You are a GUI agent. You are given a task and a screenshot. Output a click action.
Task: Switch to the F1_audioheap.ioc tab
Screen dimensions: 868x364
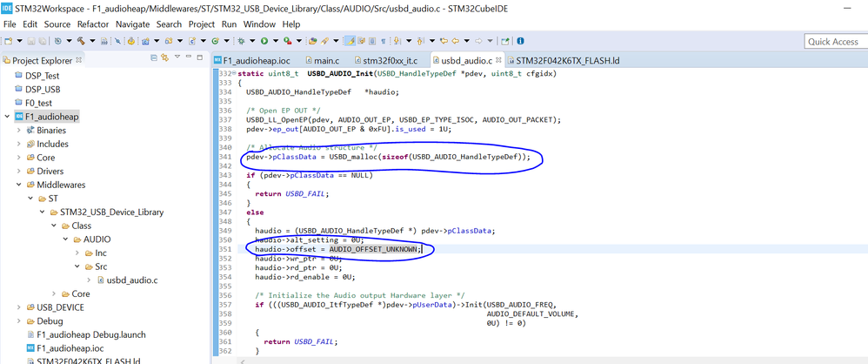point(252,60)
